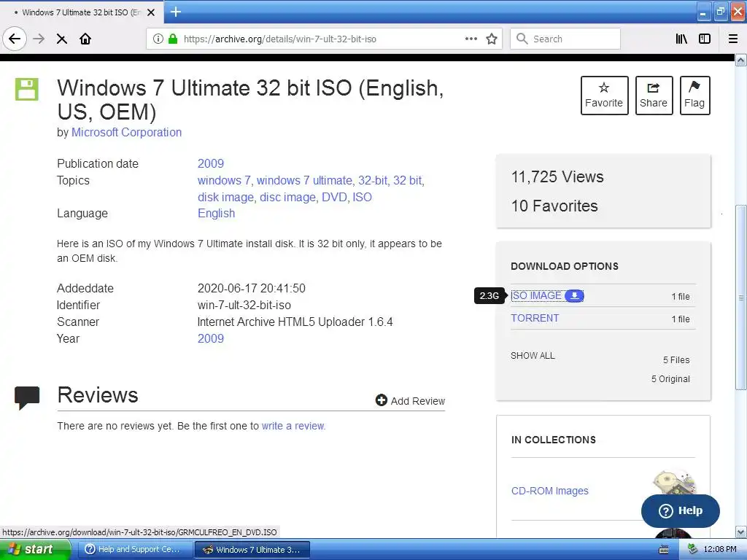Focus the browser Search box
This screenshot has width=747, height=560.
point(565,39)
